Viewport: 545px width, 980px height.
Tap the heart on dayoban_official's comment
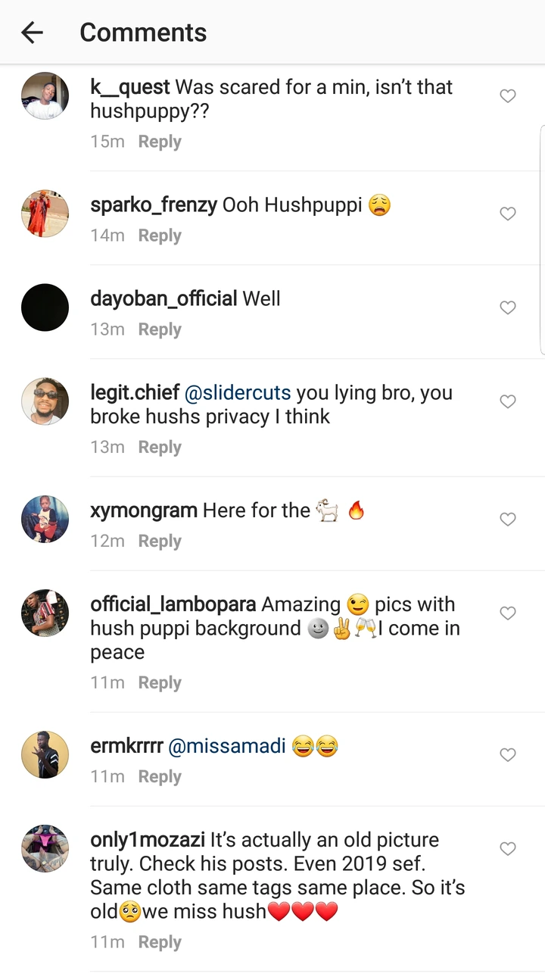[508, 307]
